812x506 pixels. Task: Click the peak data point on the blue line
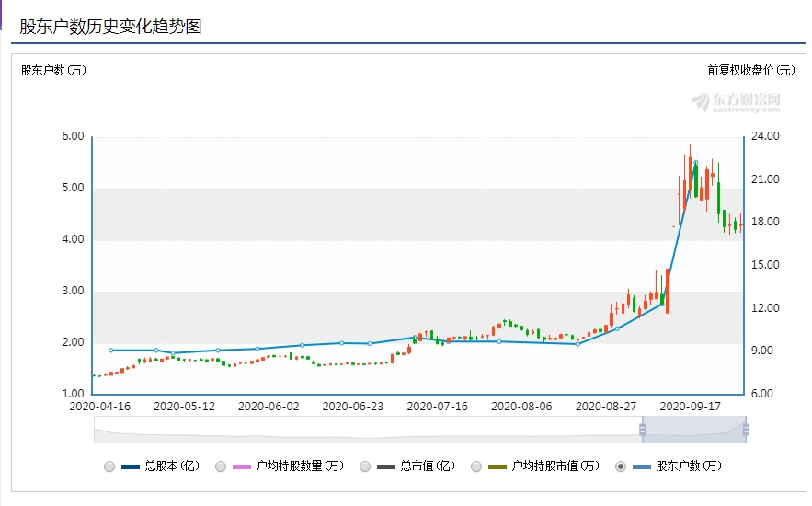(695, 163)
